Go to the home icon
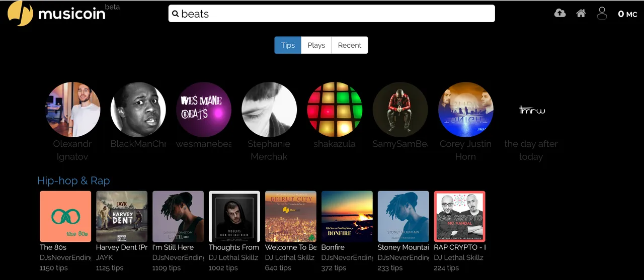Screen dimensions: 644x280 (x=581, y=14)
